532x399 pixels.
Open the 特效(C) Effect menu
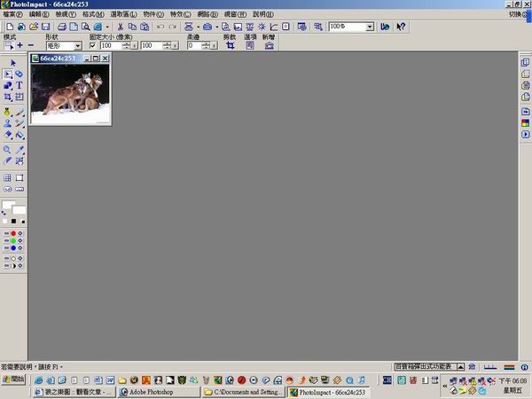(181, 14)
